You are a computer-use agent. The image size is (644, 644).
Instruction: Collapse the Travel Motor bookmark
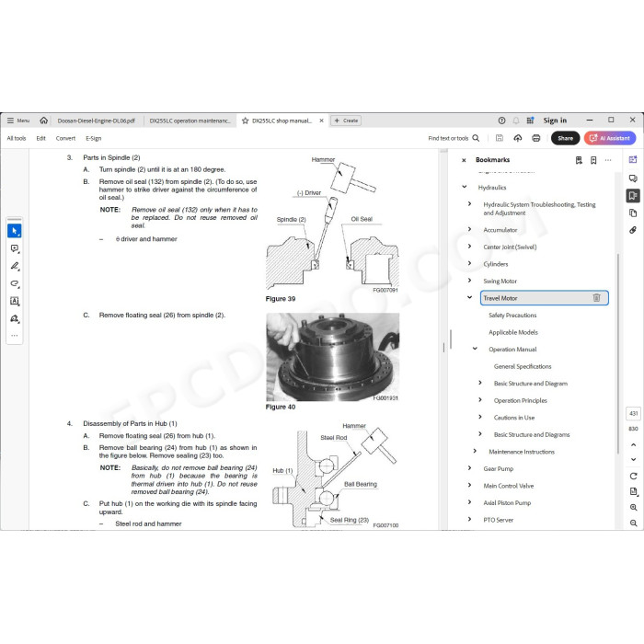pyautogui.click(x=470, y=297)
